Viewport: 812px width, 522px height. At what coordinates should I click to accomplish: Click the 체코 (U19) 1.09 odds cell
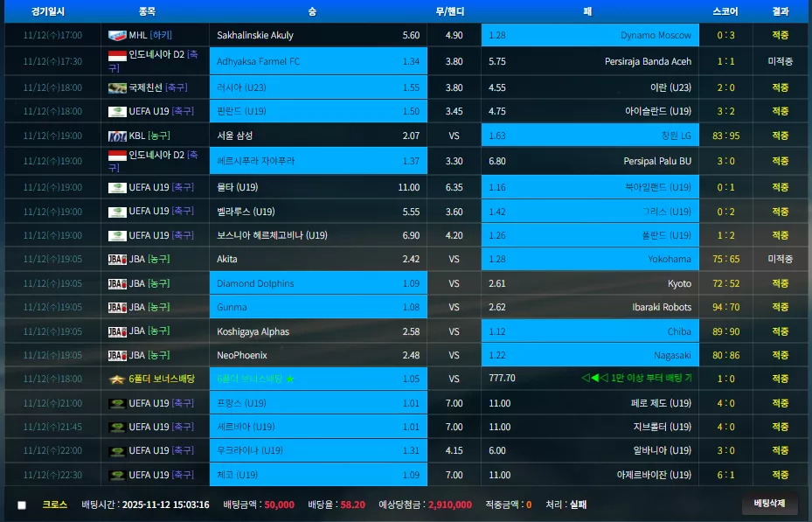coord(318,475)
